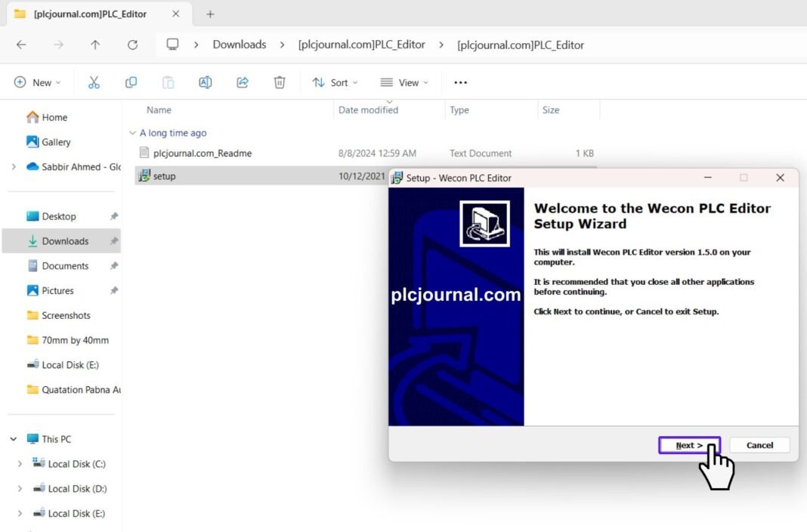Viewport: 807px width, 532px height.
Task: Open the Share icon in the toolbar
Action: (243, 82)
